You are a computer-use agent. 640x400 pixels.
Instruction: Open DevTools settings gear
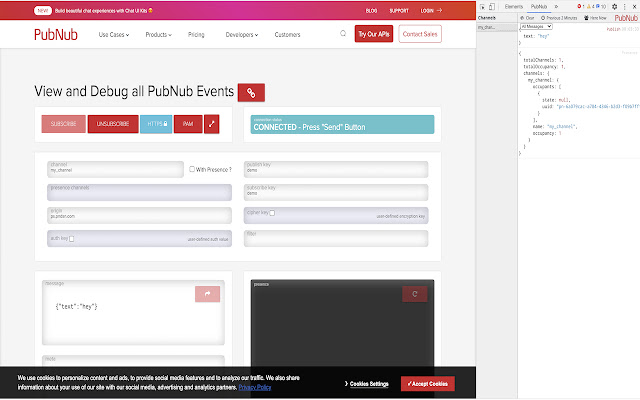pyautogui.click(x=615, y=7)
